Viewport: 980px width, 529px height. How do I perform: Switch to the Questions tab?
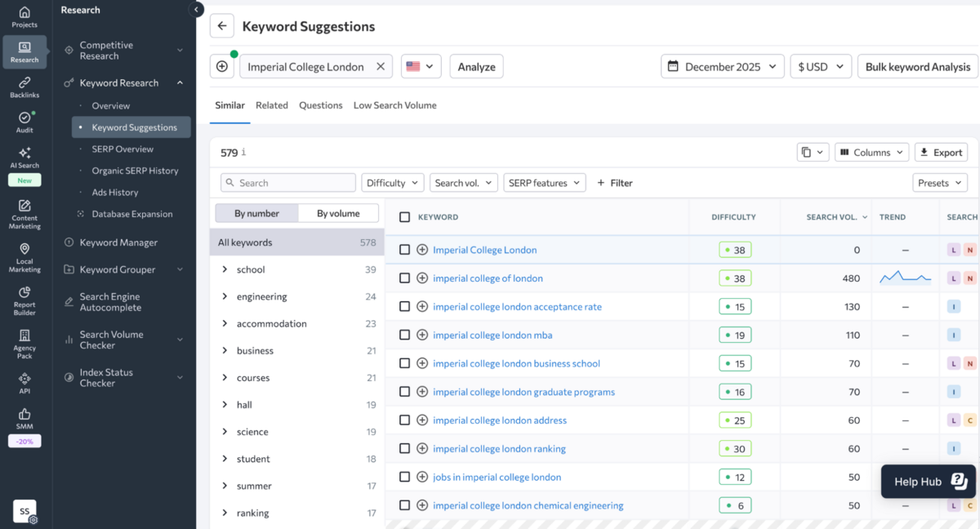pyautogui.click(x=321, y=105)
